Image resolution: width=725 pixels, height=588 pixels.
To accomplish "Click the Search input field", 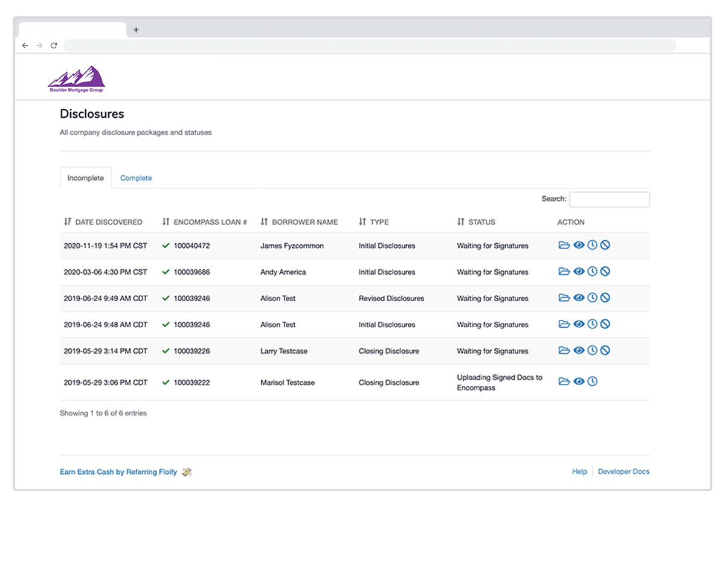I will coord(609,199).
